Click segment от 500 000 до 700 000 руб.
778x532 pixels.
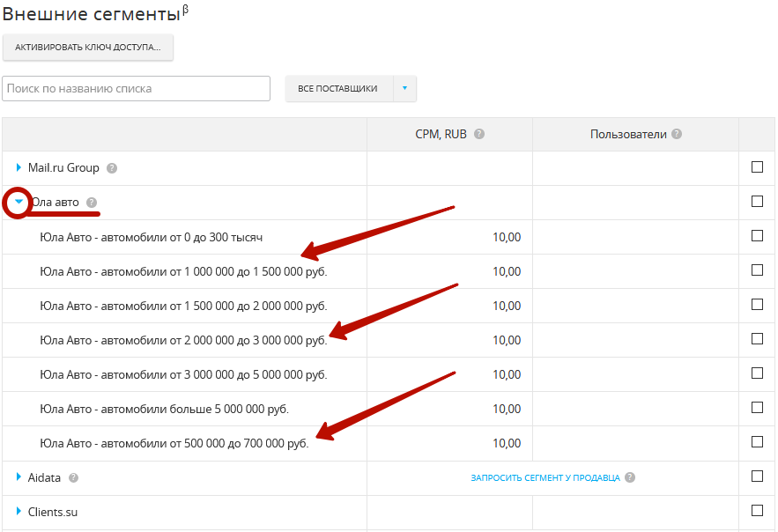pyautogui.click(x=174, y=443)
